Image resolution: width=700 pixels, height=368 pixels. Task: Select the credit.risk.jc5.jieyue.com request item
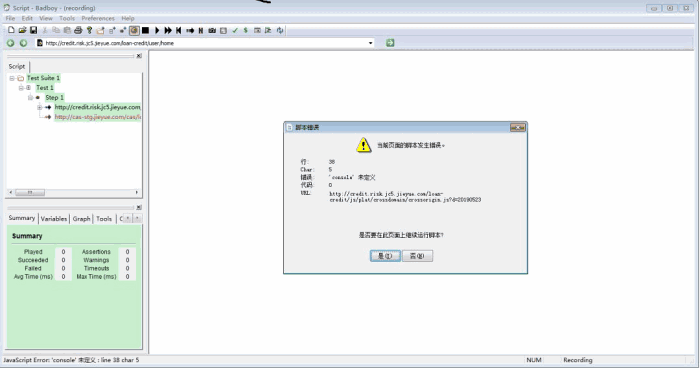pyautogui.click(x=97, y=108)
